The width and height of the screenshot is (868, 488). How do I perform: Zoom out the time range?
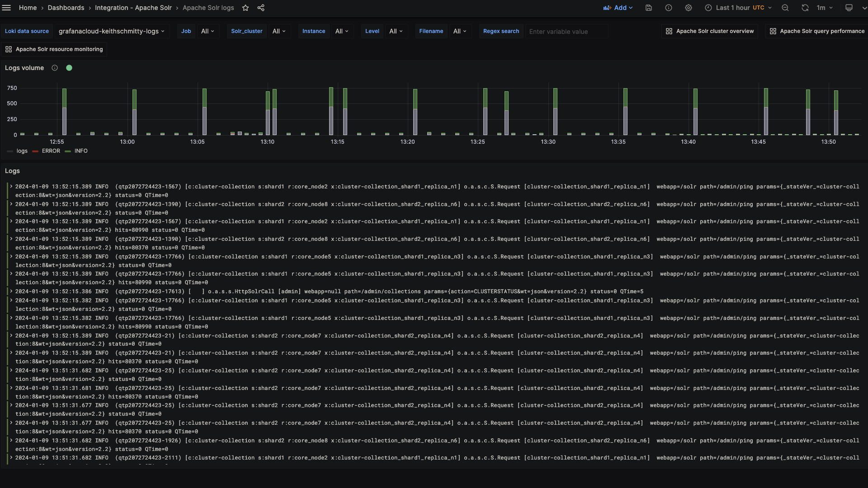(x=785, y=8)
